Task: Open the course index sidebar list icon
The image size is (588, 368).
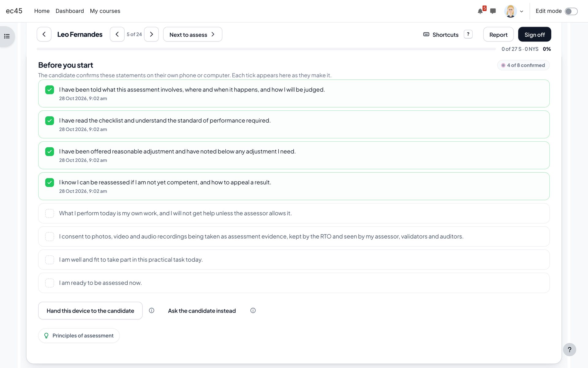Action: 7,36
